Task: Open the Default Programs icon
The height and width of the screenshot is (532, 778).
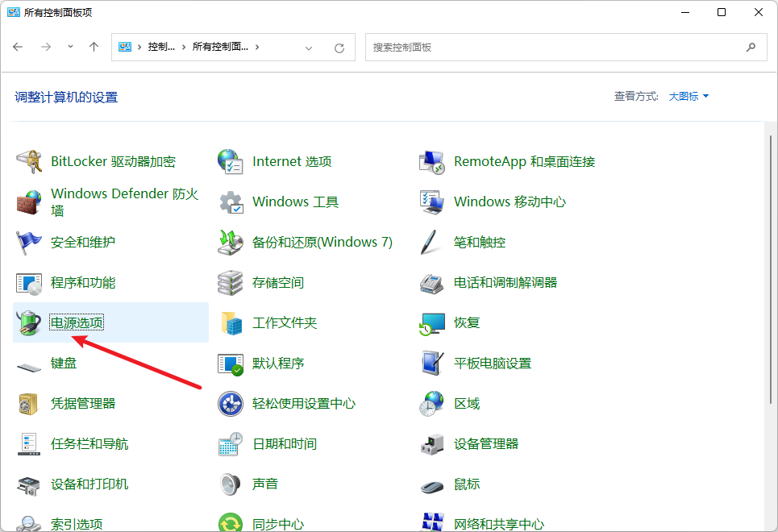Action: (x=231, y=364)
